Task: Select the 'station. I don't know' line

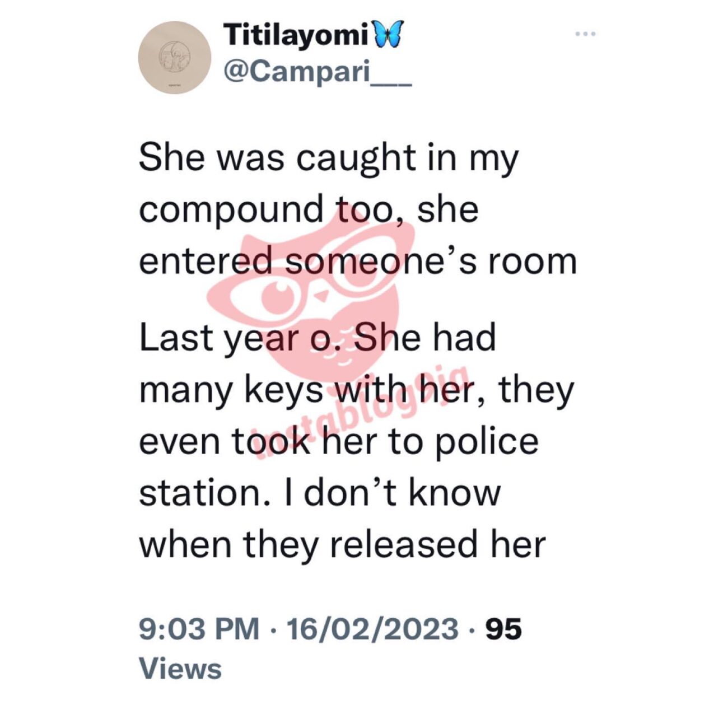Action: (319, 493)
